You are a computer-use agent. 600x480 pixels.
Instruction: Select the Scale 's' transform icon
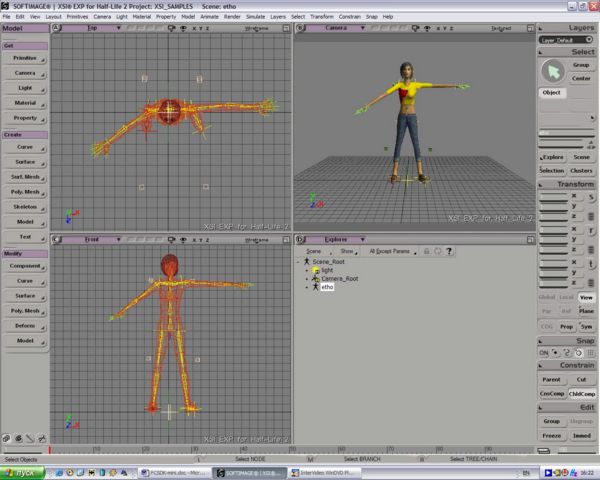(x=591, y=197)
